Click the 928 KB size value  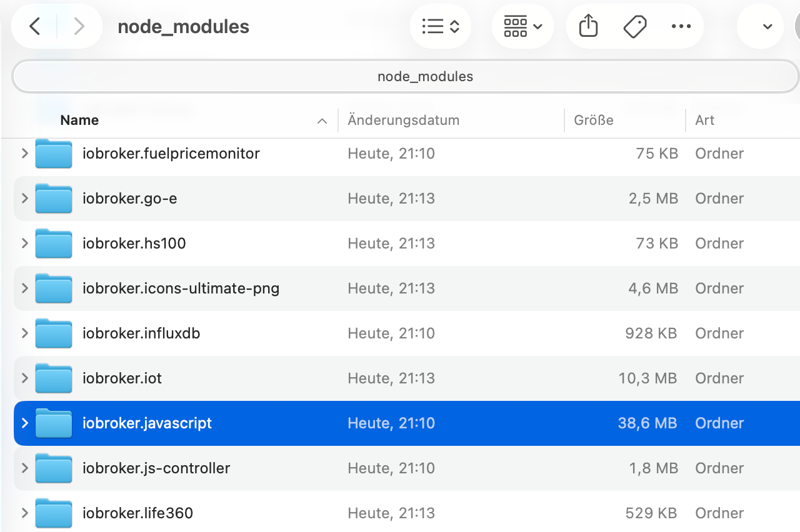tap(651, 333)
